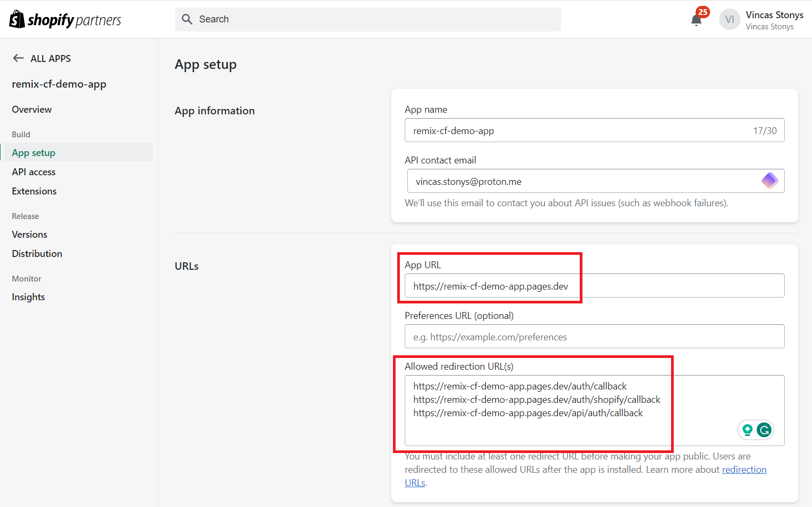Screen dimensions: 812x507
Task: Go back to ALL APPS
Action: click(51, 59)
